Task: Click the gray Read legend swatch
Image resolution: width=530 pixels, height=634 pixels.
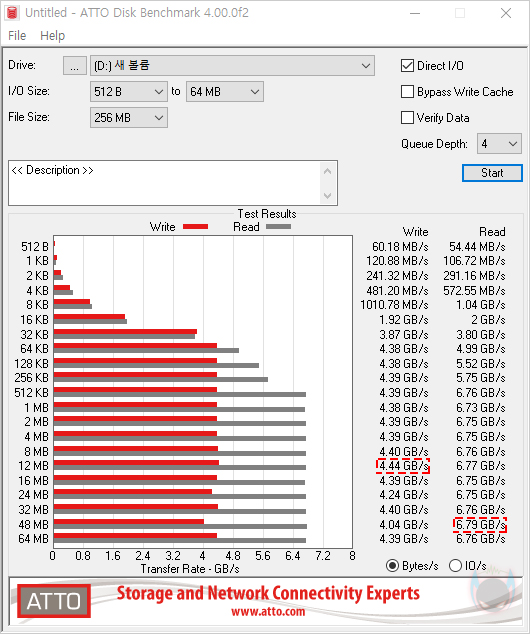Action: point(279,227)
